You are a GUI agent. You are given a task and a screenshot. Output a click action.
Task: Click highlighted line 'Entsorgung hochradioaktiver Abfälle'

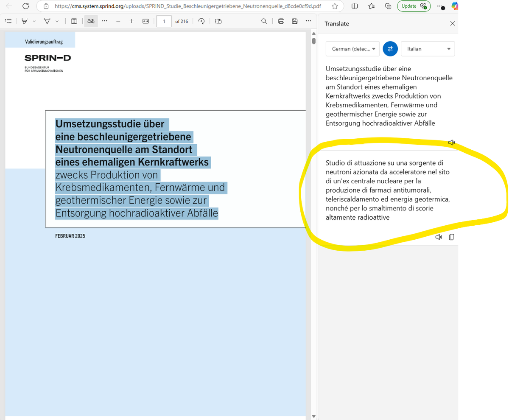tap(137, 213)
